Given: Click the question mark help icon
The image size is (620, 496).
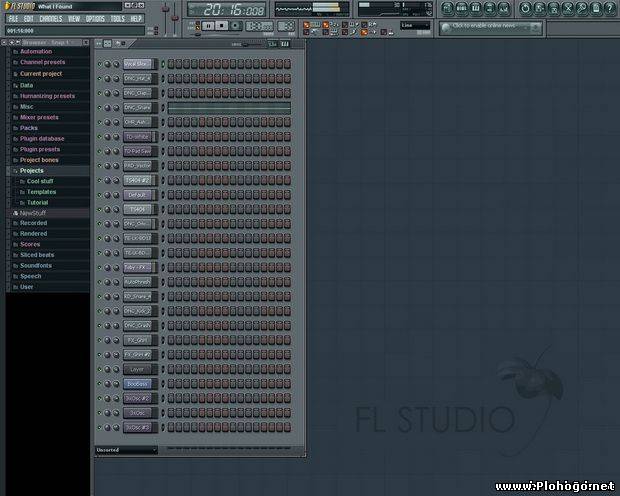Looking at the screenshot, I should 610,8.
